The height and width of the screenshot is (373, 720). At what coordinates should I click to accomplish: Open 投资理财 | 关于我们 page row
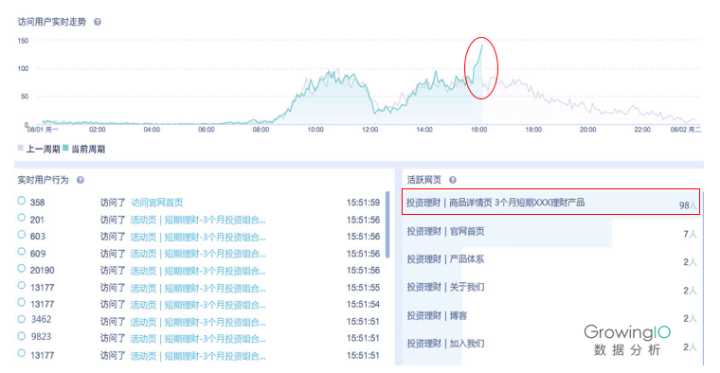[551, 288]
